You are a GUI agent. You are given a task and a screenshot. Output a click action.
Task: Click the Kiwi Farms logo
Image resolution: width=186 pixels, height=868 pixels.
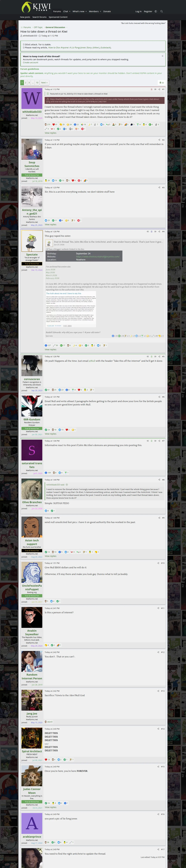36,7
